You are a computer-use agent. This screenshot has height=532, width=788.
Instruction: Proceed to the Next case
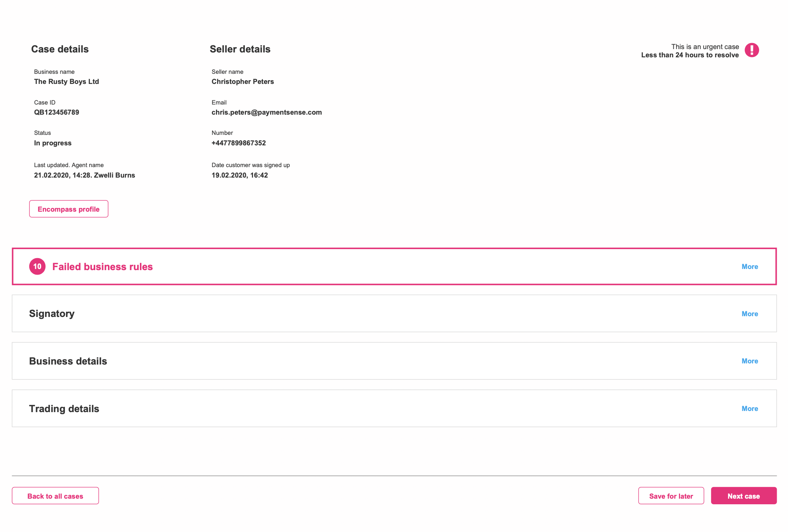pyautogui.click(x=743, y=496)
